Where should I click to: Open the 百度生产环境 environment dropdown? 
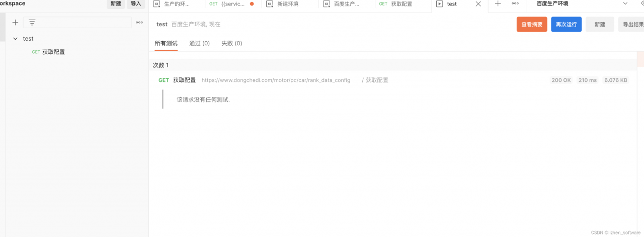click(x=582, y=4)
